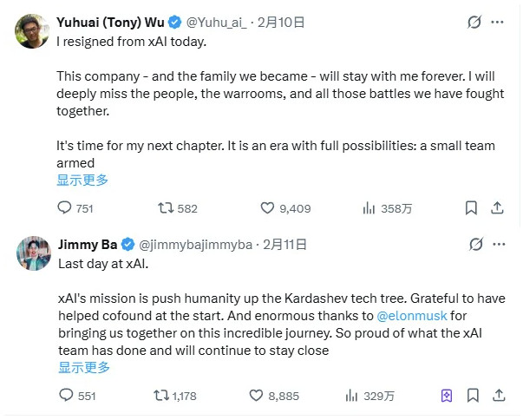
Task: Like Jimmy Ba's xAI tweet
Action: click(256, 396)
